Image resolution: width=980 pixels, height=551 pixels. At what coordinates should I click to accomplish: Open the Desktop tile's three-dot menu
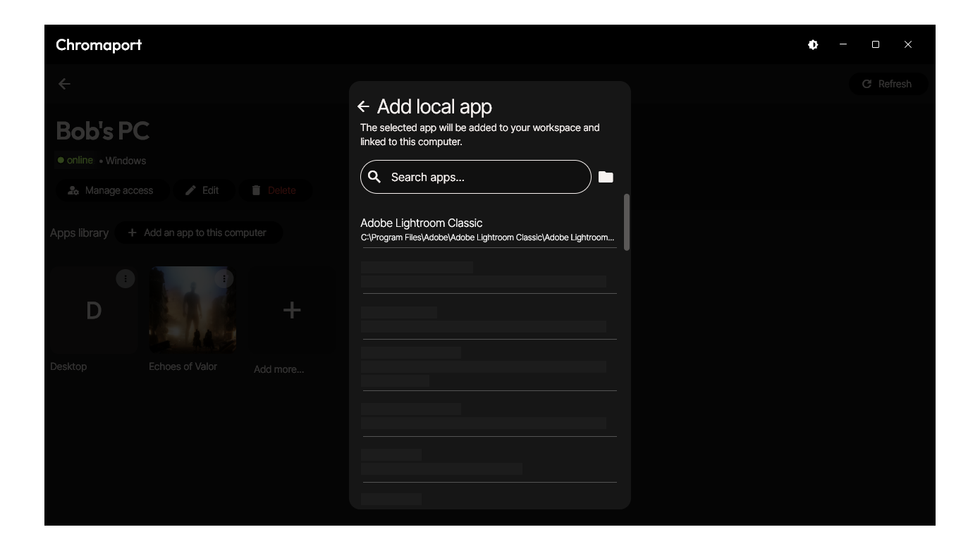[x=125, y=278]
